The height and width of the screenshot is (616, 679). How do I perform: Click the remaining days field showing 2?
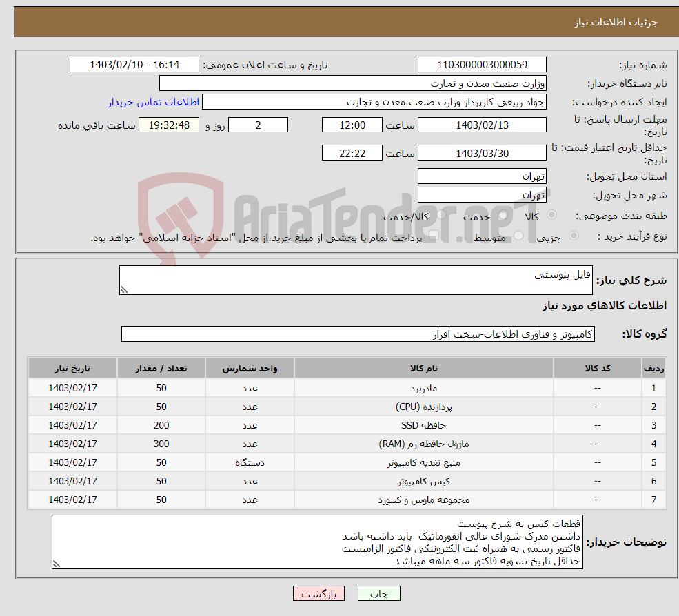pyautogui.click(x=258, y=125)
